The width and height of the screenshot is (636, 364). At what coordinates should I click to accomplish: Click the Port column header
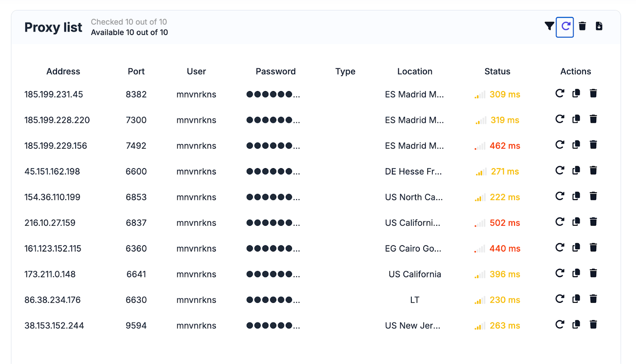coord(136,72)
